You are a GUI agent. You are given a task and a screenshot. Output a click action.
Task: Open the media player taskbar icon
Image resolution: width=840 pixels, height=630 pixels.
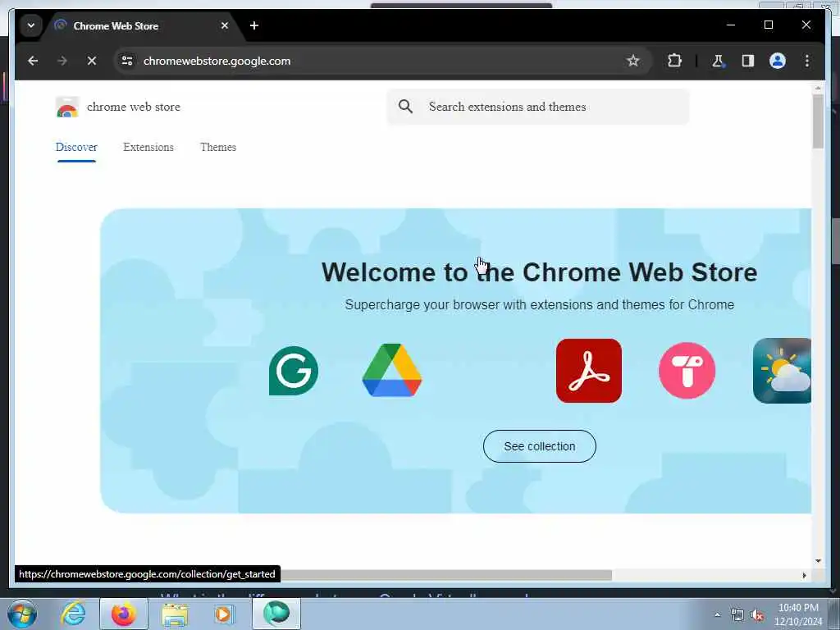[x=224, y=614]
